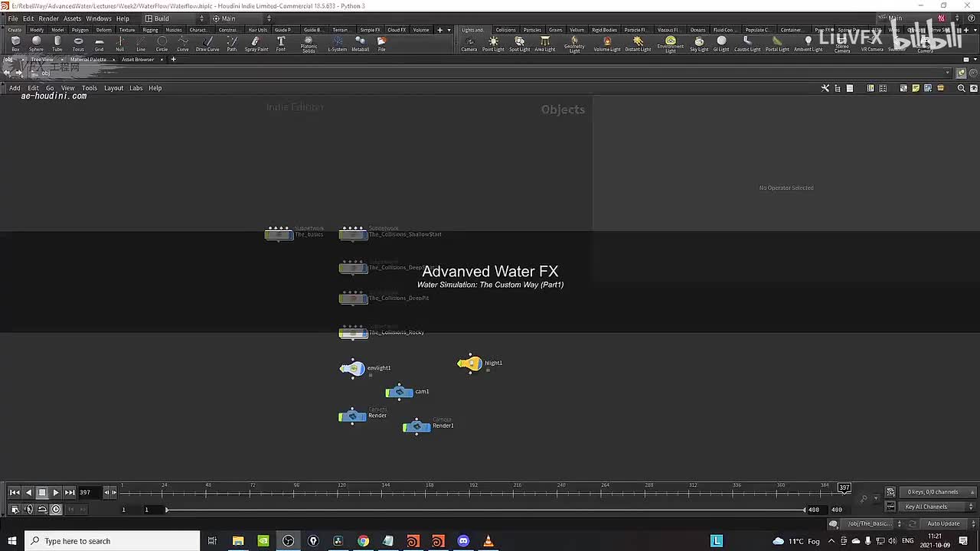Screen dimensions: 980x551
Task: Expand the left shelf set options arrow
Action: pos(449,30)
